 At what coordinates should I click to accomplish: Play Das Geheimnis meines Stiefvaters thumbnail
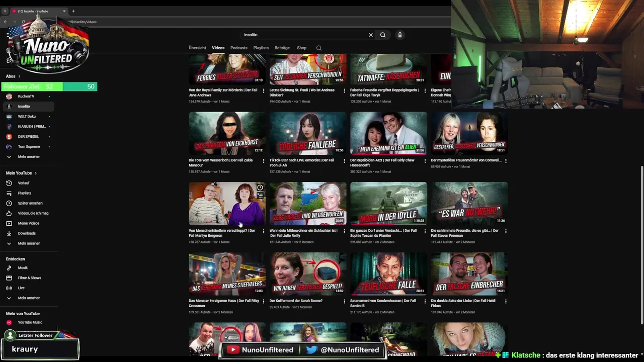[227, 274]
